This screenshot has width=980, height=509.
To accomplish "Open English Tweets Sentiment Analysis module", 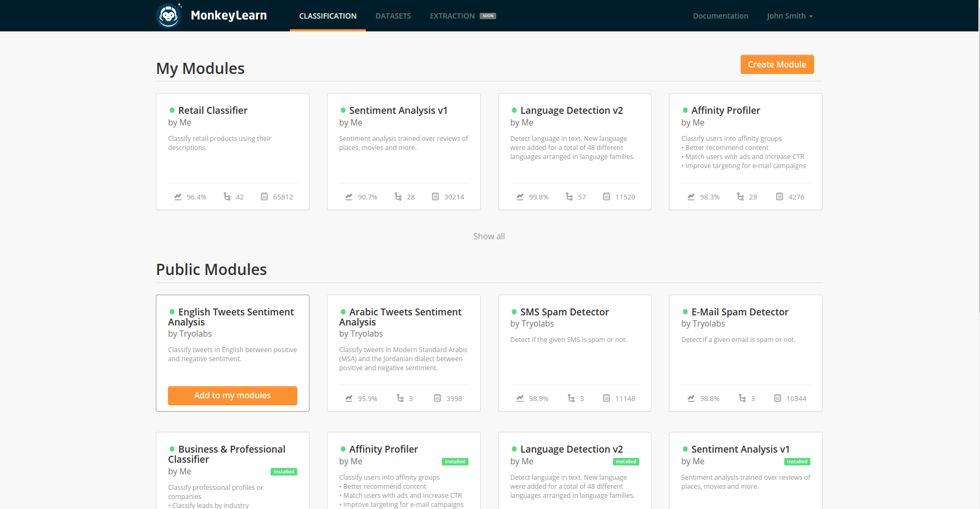I will coord(231,317).
